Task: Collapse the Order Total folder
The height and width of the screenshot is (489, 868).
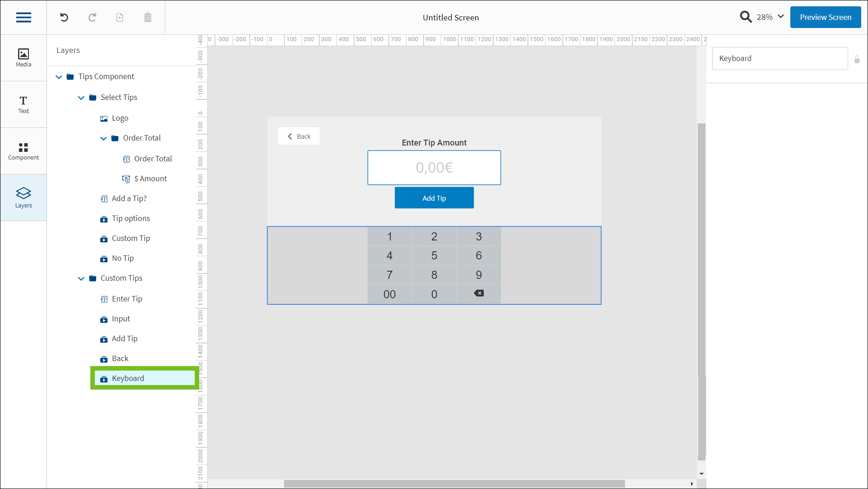Action: [103, 138]
